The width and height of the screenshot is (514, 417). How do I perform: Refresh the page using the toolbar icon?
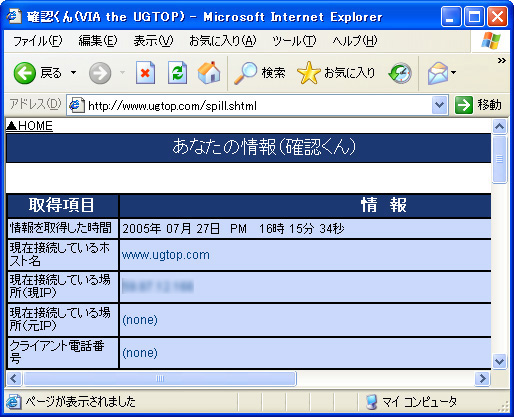[177, 73]
